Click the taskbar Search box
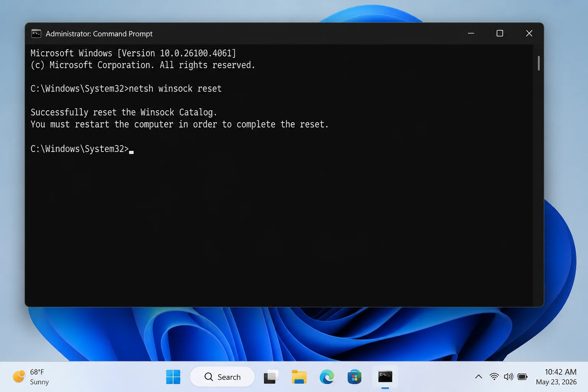This screenshot has height=392, width=588. 222,377
